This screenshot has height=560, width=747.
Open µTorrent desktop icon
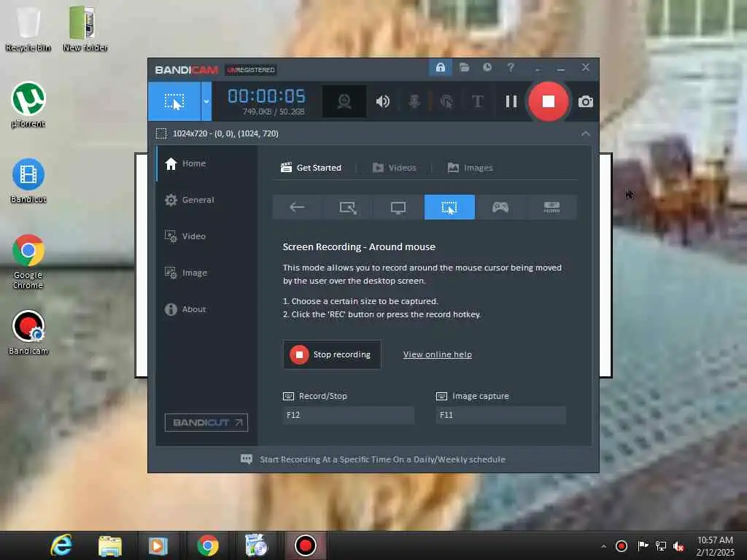28,105
